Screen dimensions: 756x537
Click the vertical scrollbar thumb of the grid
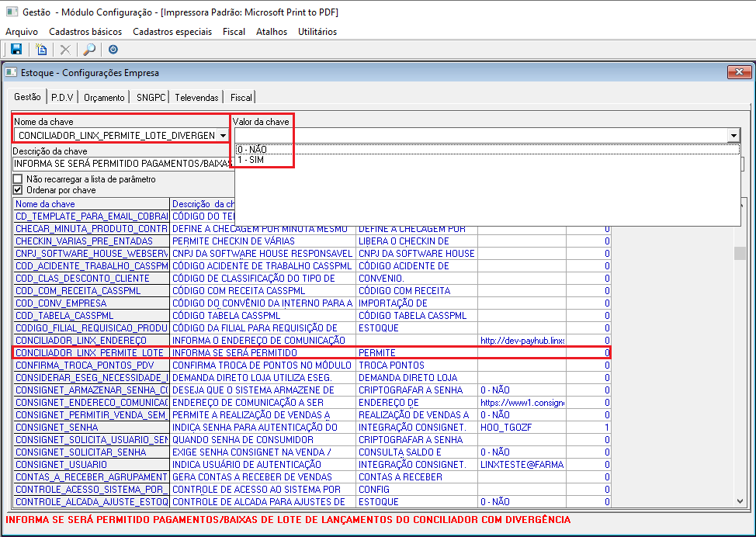click(x=740, y=254)
